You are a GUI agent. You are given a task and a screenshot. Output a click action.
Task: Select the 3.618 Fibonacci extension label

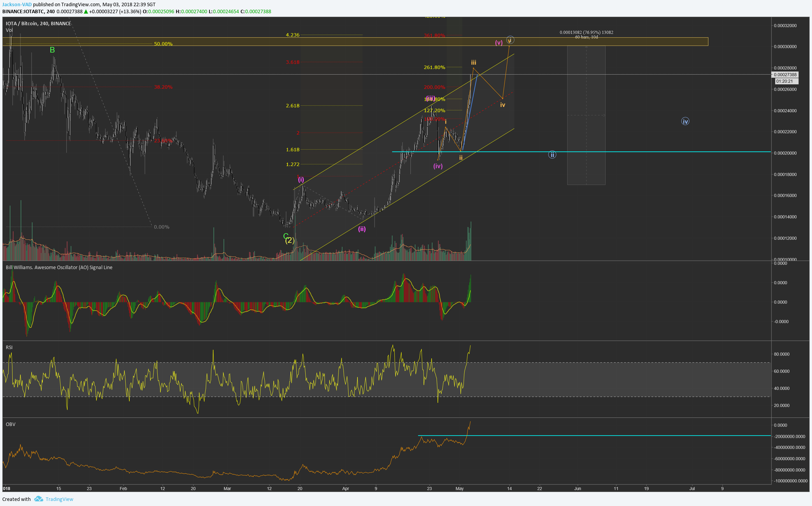click(293, 62)
